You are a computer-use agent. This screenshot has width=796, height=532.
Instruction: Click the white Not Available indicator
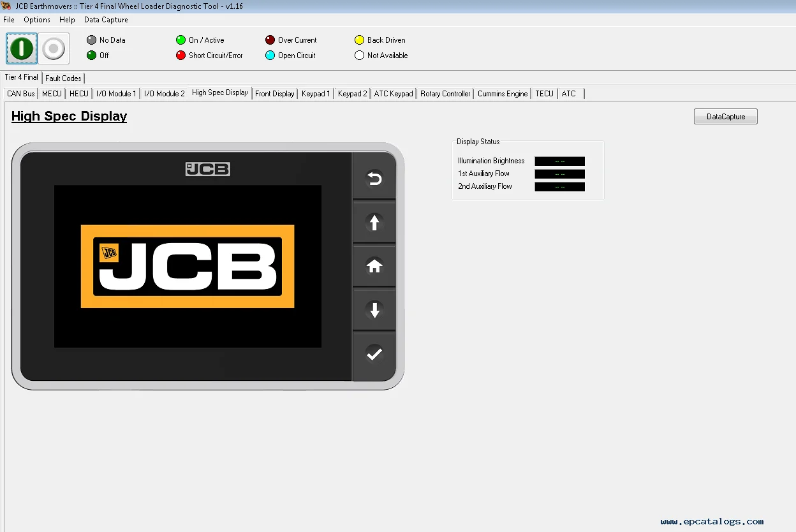359,55
